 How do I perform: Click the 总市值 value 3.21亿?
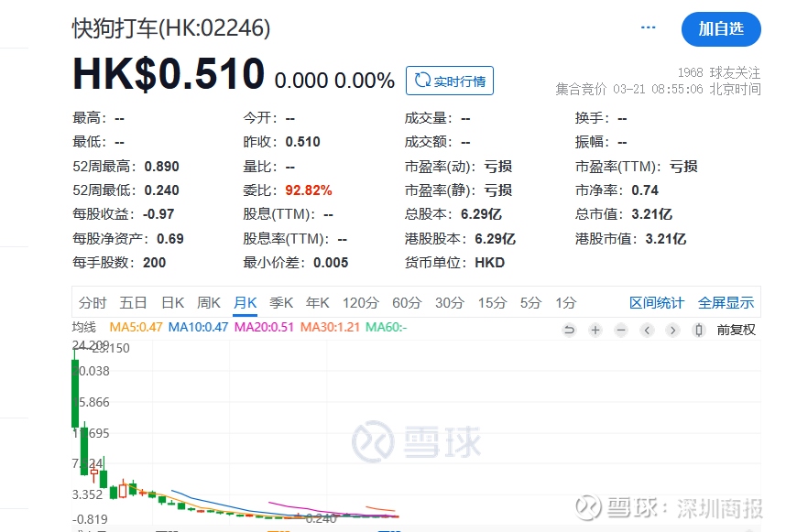(651, 214)
